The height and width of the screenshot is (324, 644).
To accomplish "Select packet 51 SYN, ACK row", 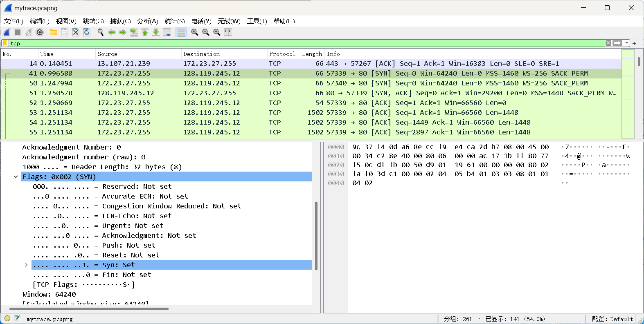I will click(311, 93).
